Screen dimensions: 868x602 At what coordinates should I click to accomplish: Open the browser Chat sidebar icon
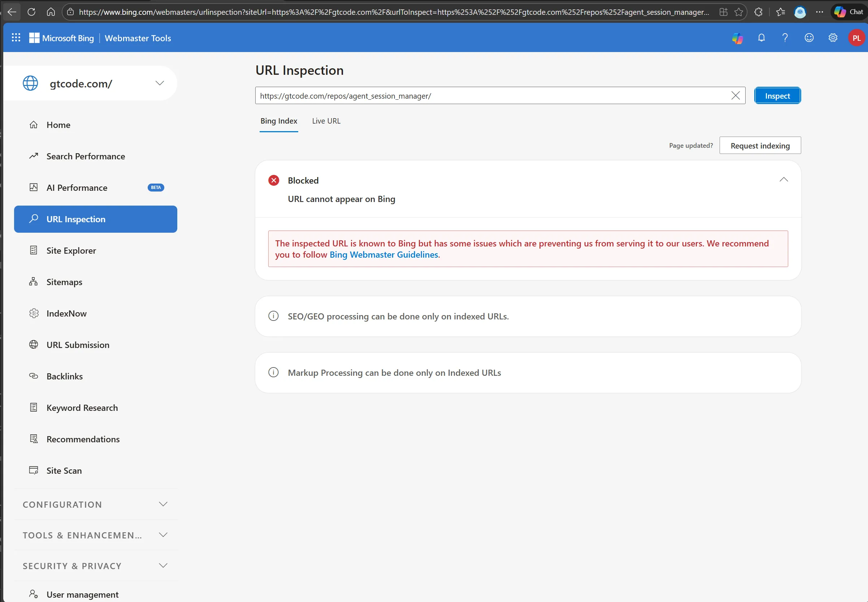849,12
